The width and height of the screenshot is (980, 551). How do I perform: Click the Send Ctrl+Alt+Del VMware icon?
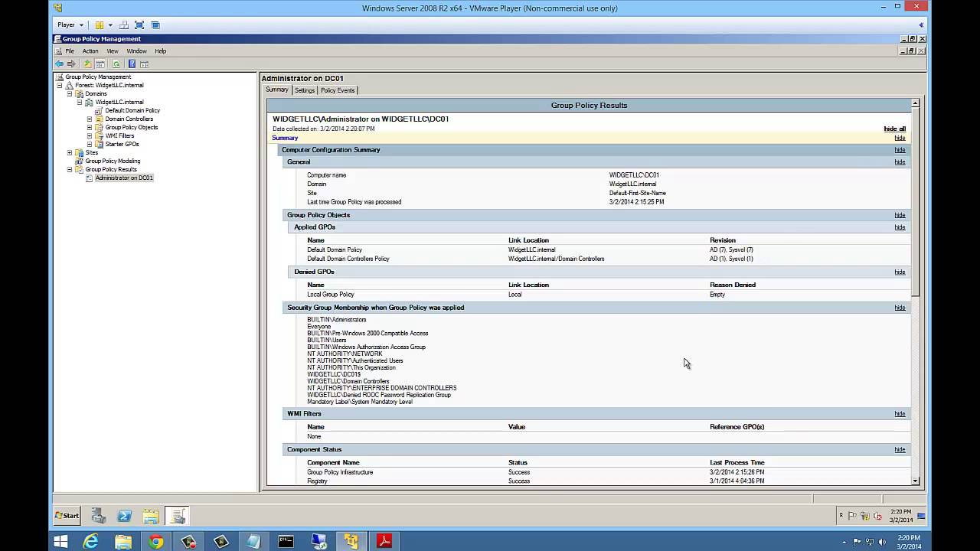click(x=124, y=25)
